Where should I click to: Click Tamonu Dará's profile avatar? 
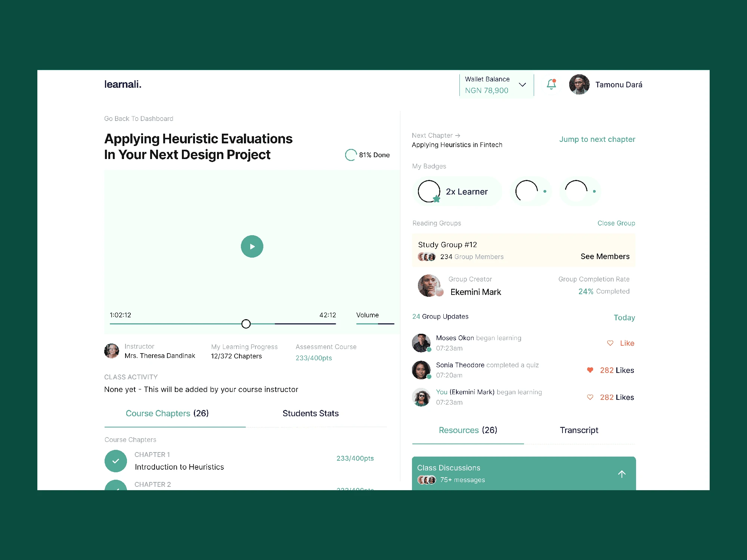tap(579, 84)
